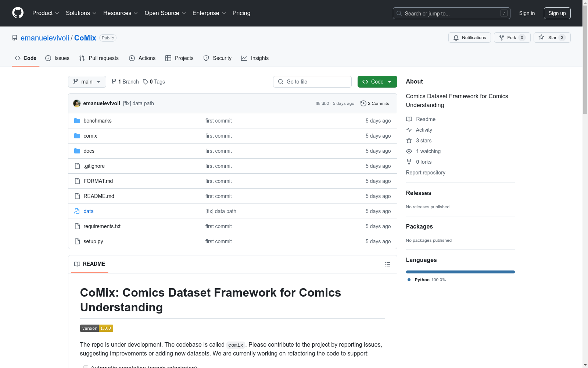The height and width of the screenshot is (368, 588).
Task: Switch to the Actions tab
Action: (x=142, y=58)
